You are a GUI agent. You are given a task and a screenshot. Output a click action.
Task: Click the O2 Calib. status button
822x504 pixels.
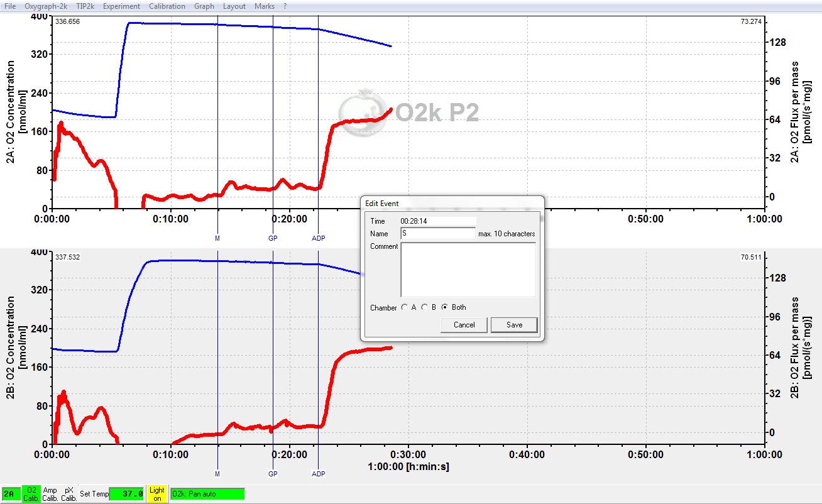point(31,494)
